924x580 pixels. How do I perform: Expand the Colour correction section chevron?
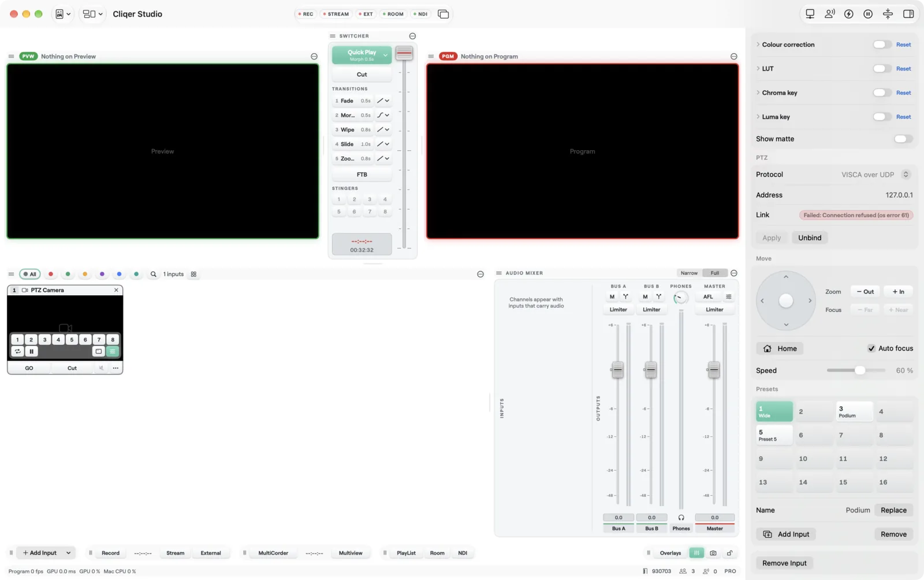tap(758, 44)
